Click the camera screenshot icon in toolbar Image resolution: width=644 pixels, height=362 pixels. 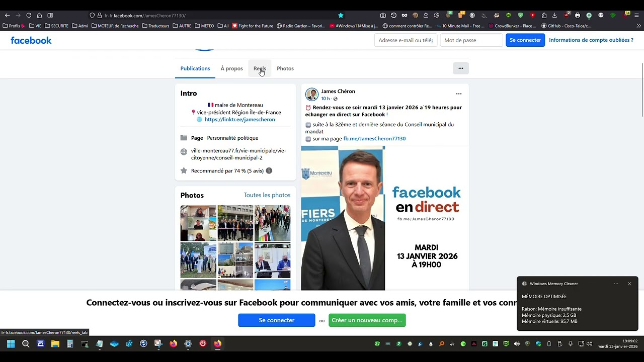(383, 16)
